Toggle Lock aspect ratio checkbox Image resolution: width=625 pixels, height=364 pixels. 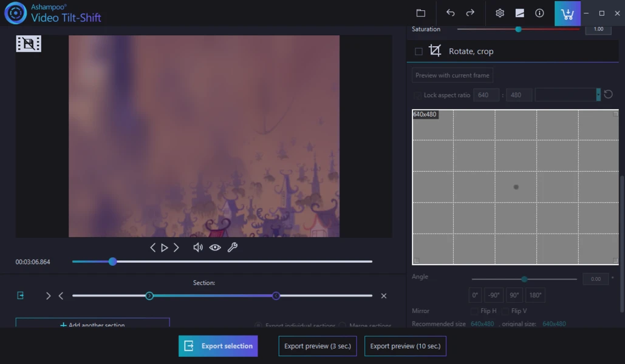click(x=417, y=95)
